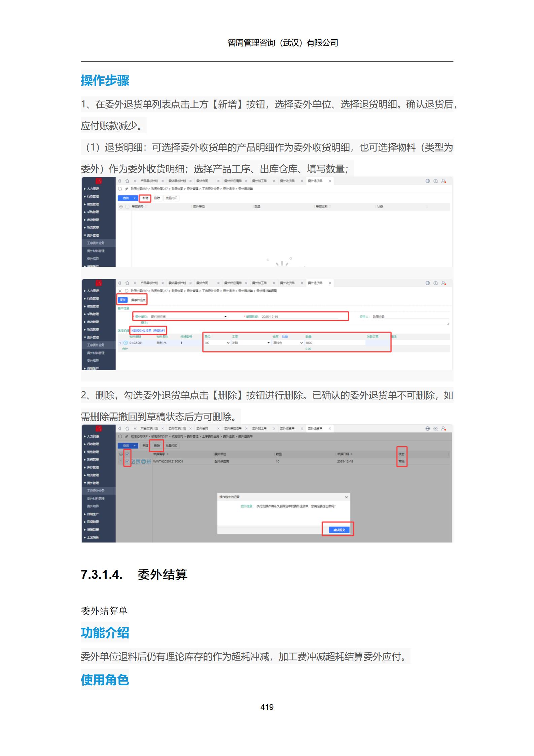Open the 查询 dropdown arrow in the empty-list screenshot
This screenshot has height=756, width=534.
click(135, 198)
